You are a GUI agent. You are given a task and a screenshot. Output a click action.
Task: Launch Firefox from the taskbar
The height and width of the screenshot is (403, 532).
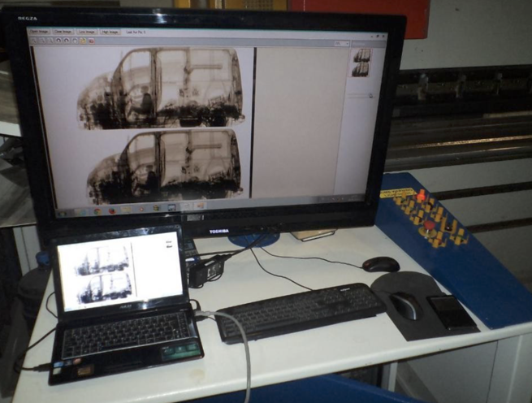pyautogui.click(x=112, y=210)
